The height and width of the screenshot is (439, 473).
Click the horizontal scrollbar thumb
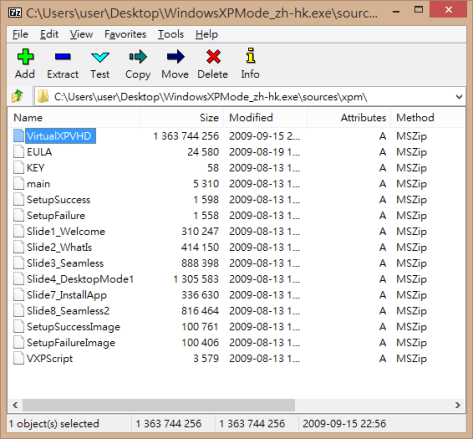159,405
